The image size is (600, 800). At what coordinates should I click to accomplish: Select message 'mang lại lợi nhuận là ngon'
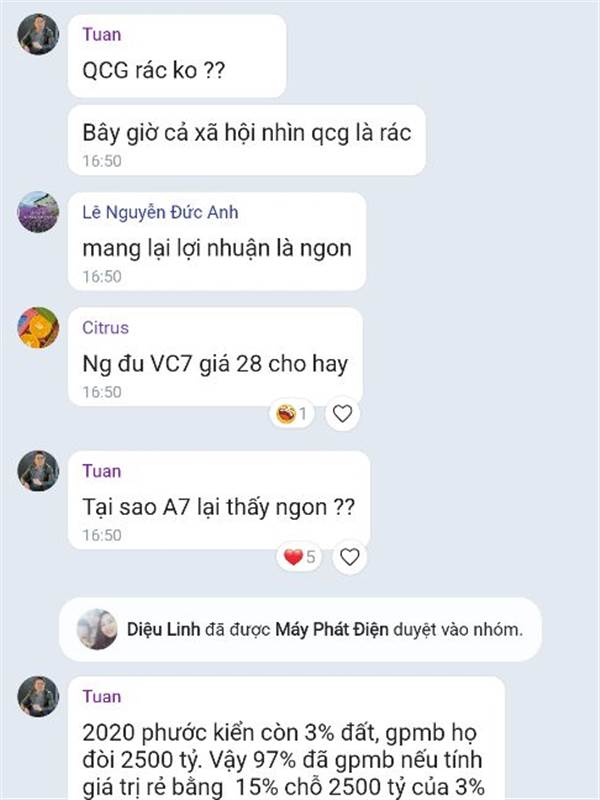[217, 241]
